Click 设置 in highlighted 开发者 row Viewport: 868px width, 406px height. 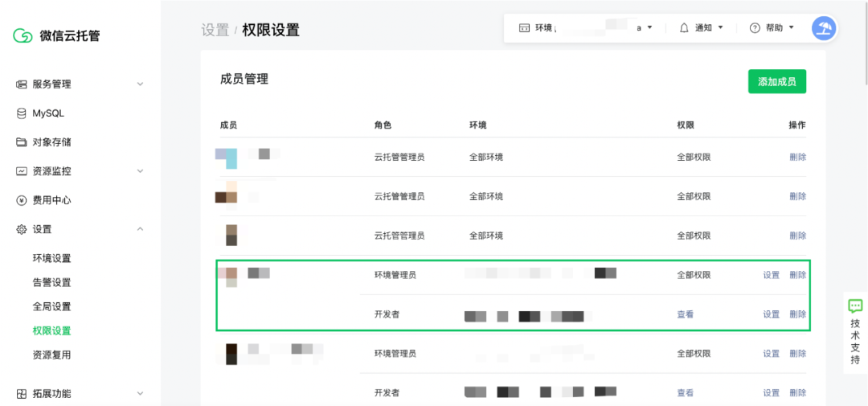point(771,314)
